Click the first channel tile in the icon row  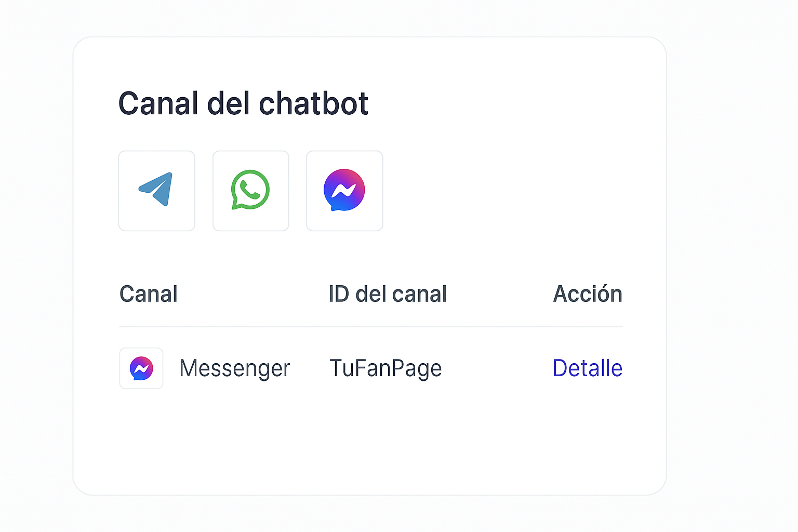pyautogui.click(x=156, y=191)
